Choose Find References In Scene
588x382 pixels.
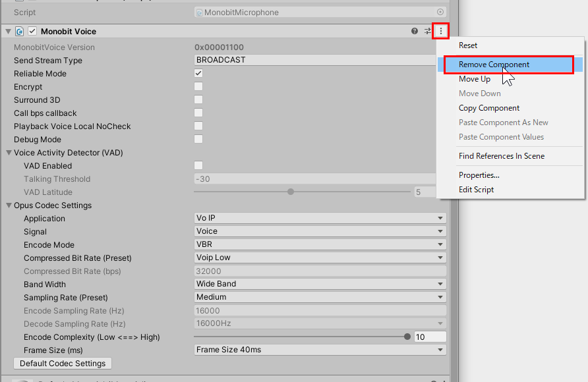pos(510,156)
